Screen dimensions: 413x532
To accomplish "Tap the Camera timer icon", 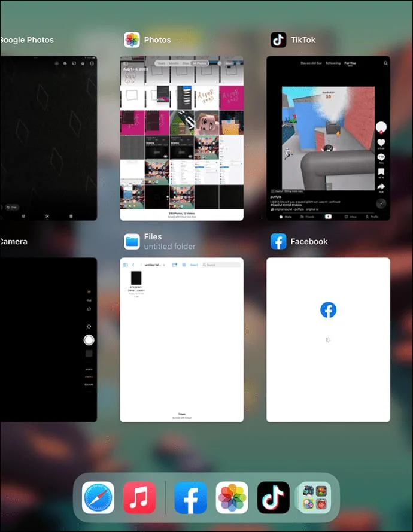I will [89, 309].
